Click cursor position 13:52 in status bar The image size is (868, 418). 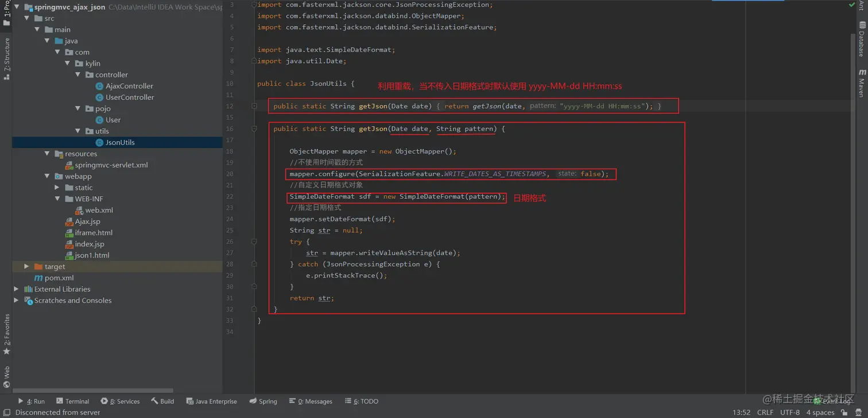click(x=741, y=412)
